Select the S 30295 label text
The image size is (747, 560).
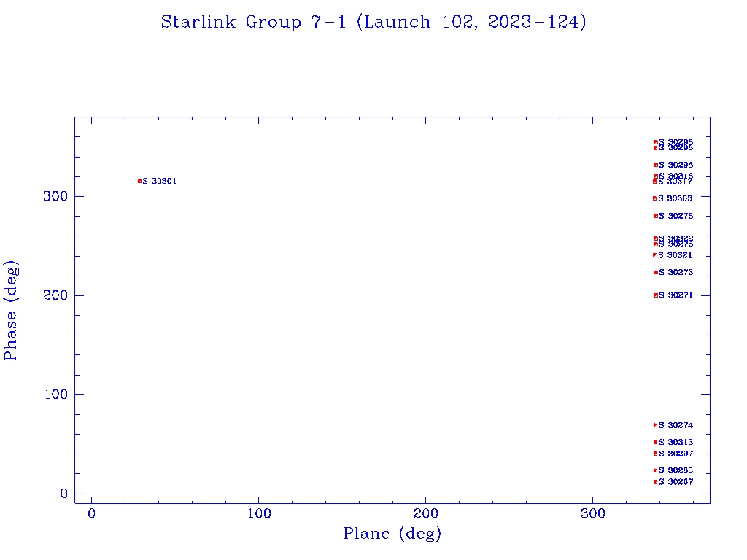(676, 165)
